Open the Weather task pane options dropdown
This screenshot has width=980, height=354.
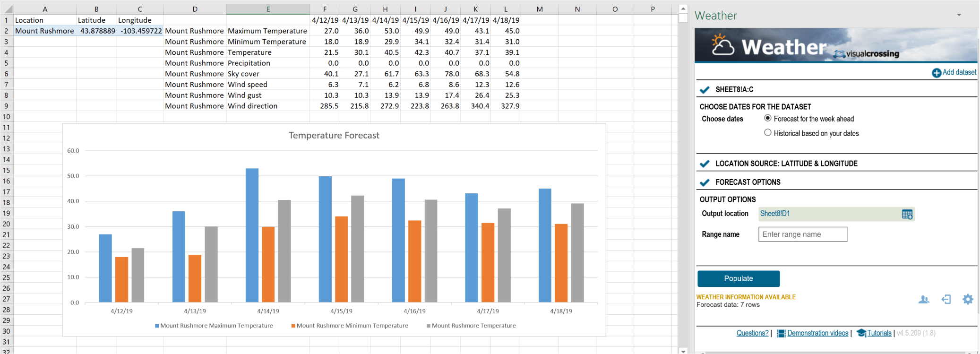959,15
